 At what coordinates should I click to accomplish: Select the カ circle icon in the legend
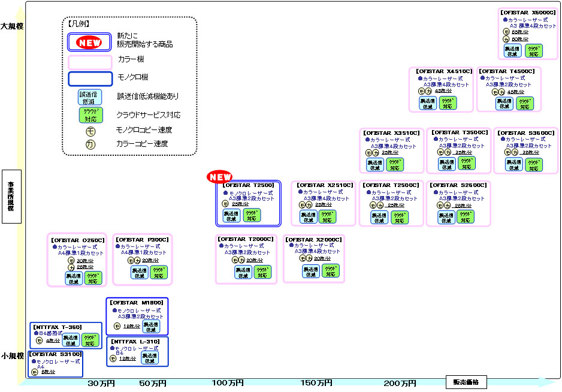(90, 144)
